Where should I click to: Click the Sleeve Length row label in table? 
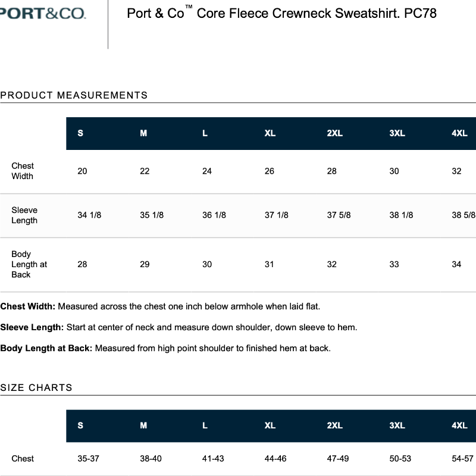24,215
